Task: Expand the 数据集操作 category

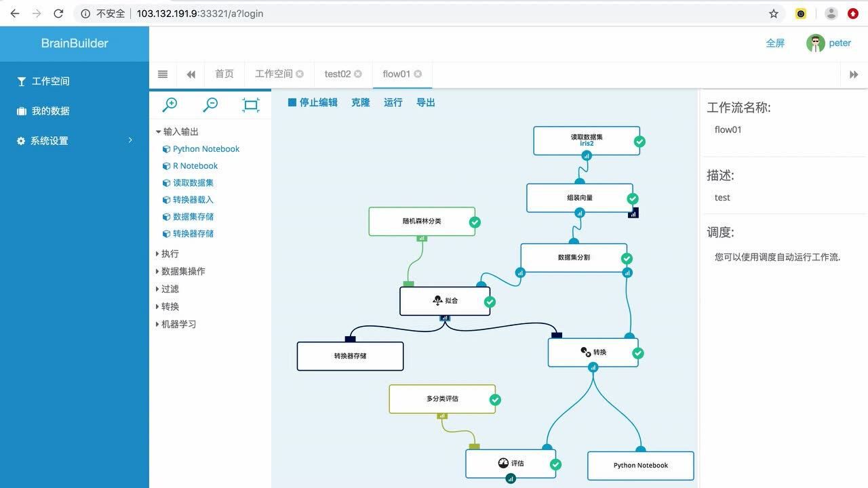Action: coord(180,271)
